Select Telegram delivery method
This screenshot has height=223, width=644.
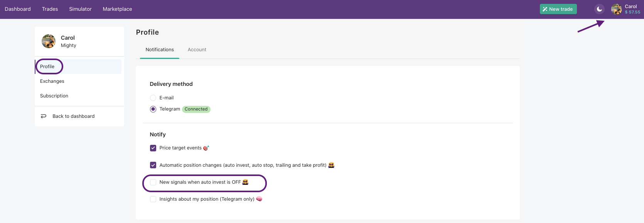pos(153,109)
